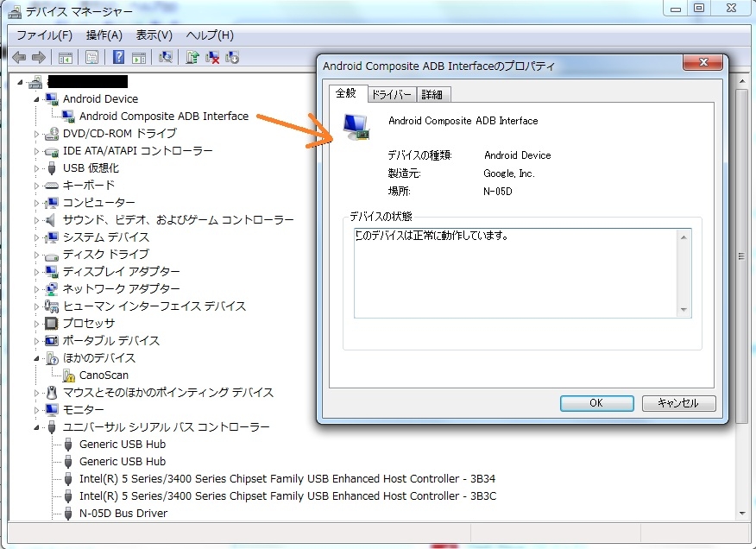
Task: Click the OK button in properties dialog
Action: tap(596, 403)
